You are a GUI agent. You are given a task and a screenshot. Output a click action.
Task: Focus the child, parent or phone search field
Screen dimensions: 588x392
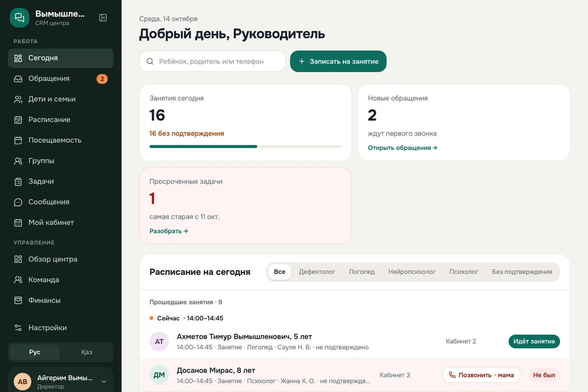[x=212, y=61]
